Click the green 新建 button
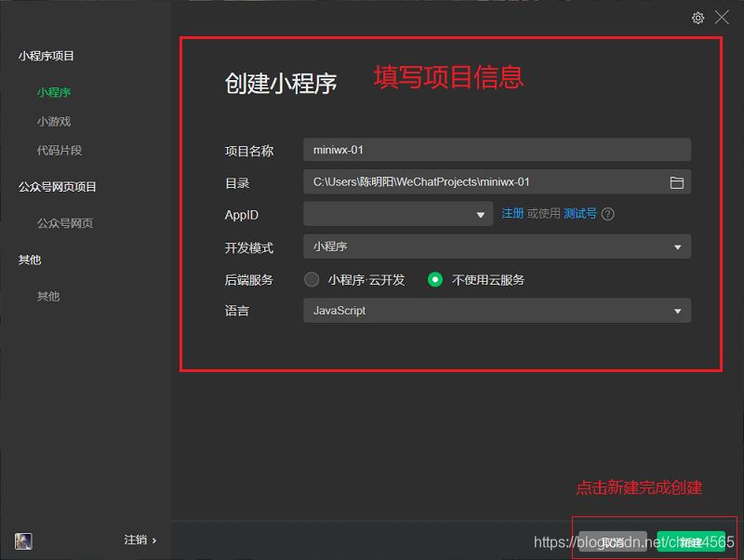This screenshot has height=560, width=744. pos(691,541)
